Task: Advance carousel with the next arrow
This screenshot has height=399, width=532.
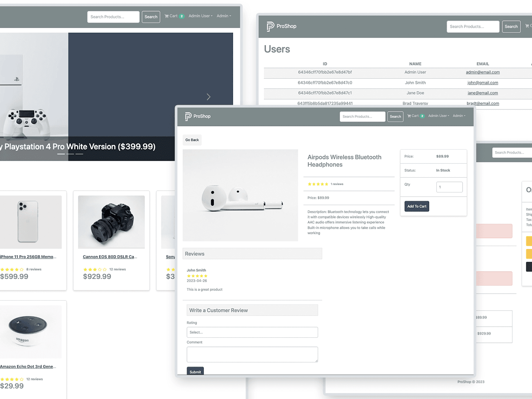Action: [209, 97]
